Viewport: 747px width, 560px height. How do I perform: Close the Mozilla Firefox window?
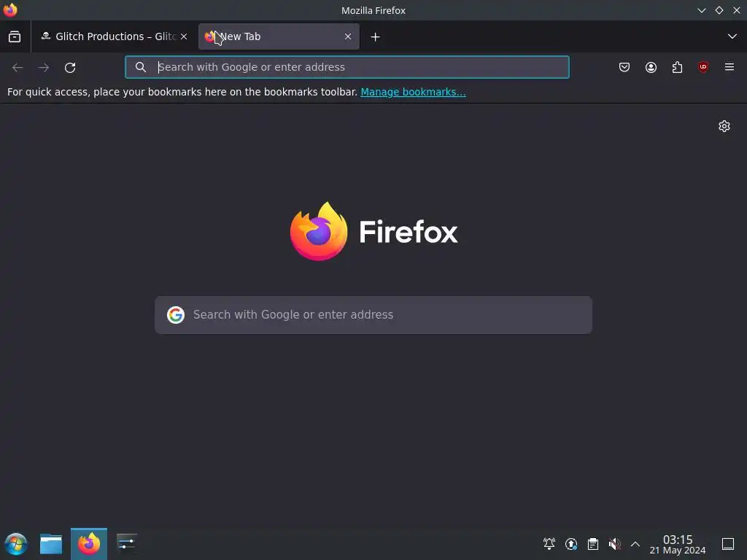(x=737, y=10)
